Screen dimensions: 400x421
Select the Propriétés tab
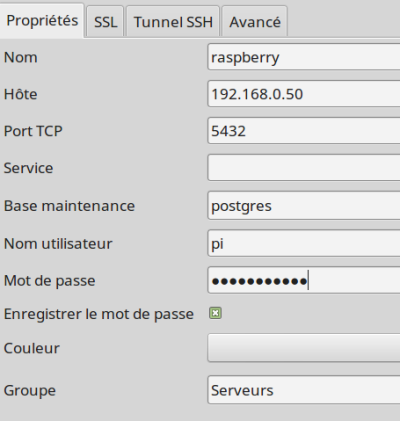(x=42, y=21)
